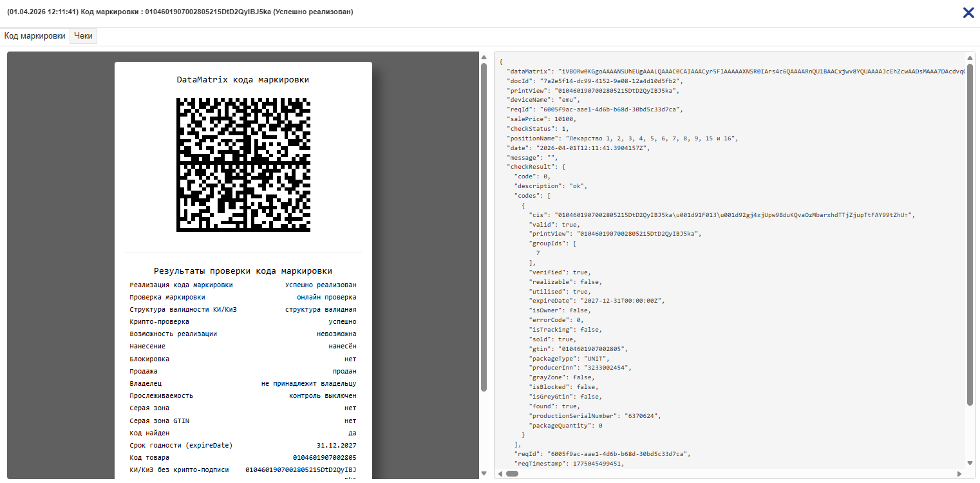Click the Код товара value in receipt
Screen dimensions: 980x483
(x=325, y=457)
